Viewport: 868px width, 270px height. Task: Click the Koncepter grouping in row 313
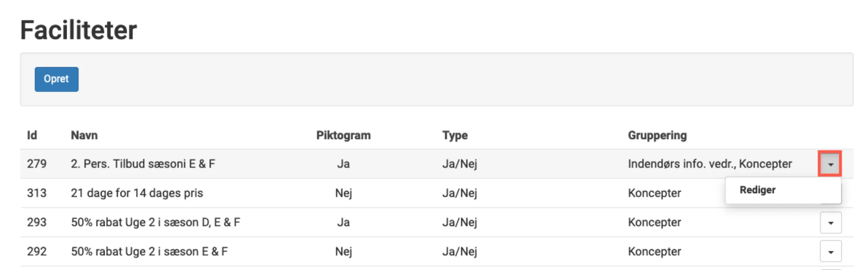[x=654, y=193]
